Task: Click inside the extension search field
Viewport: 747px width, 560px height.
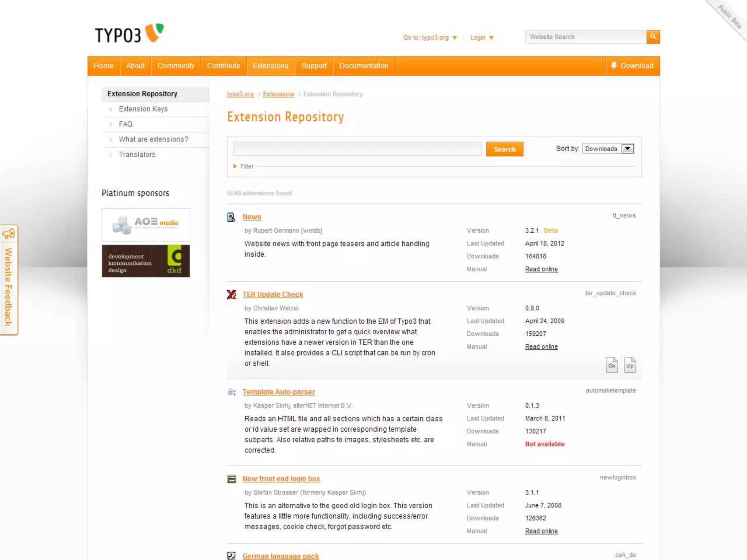Action: tap(357, 149)
